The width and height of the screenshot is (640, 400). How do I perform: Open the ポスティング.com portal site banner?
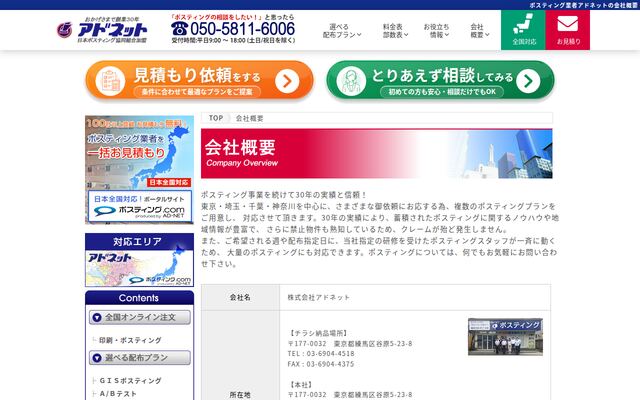140,206
